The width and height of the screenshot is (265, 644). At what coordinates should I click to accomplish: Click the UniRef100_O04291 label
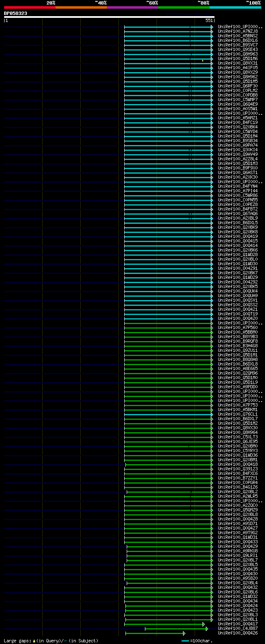point(238,268)
